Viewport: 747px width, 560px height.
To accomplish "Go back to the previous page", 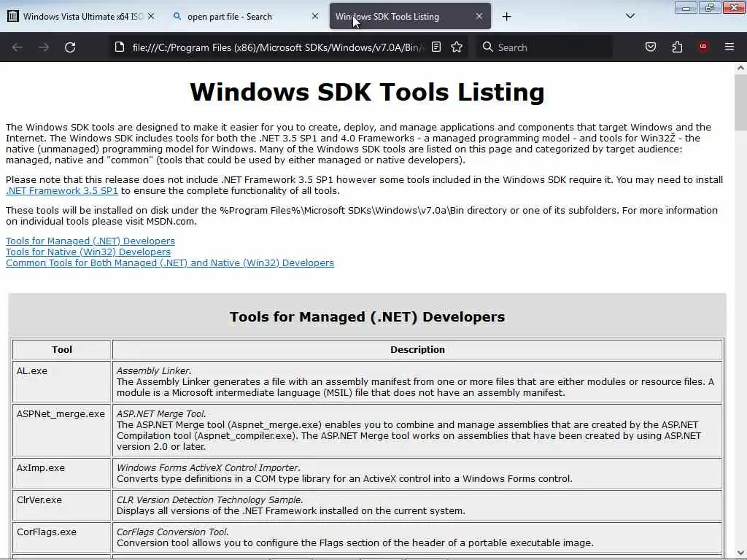I will 18,47.
